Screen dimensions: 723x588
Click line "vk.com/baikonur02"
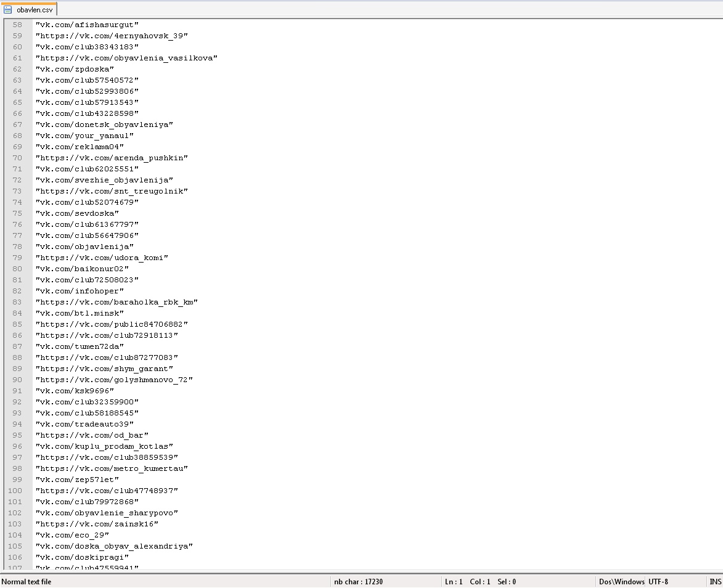(82, 268)
